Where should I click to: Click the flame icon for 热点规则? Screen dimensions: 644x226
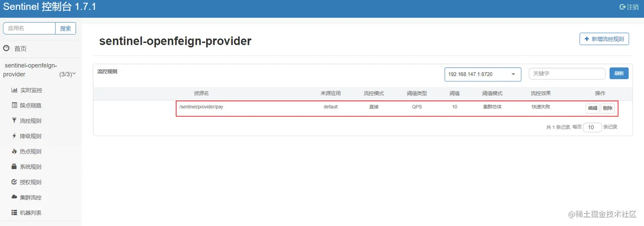14,151
